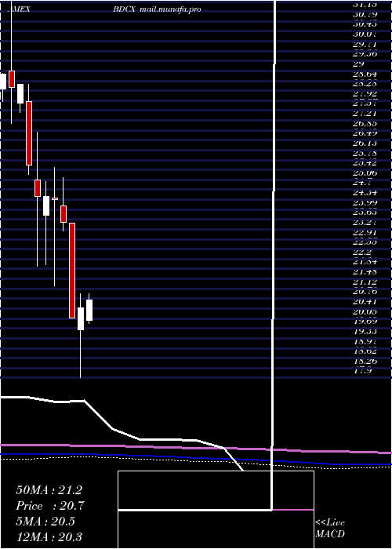
Task: Click the 29 price axis label
Action: pyautogui.click(x=358, y=64)
